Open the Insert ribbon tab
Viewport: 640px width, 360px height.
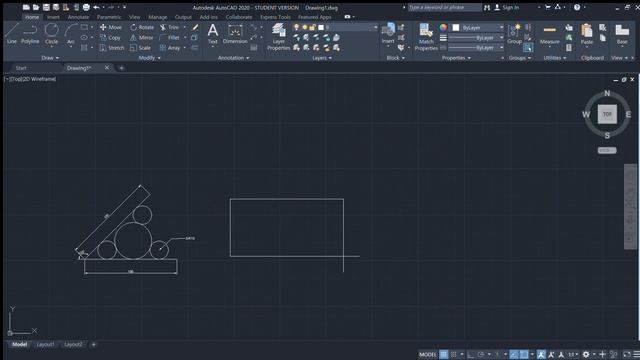[x=53, y=17]
